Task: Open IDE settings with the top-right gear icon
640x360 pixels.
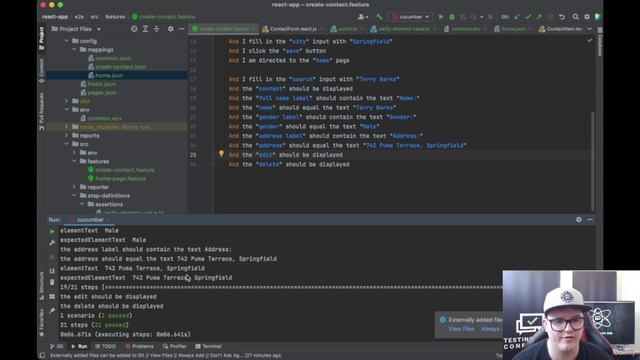Action: tap(587, 17)
